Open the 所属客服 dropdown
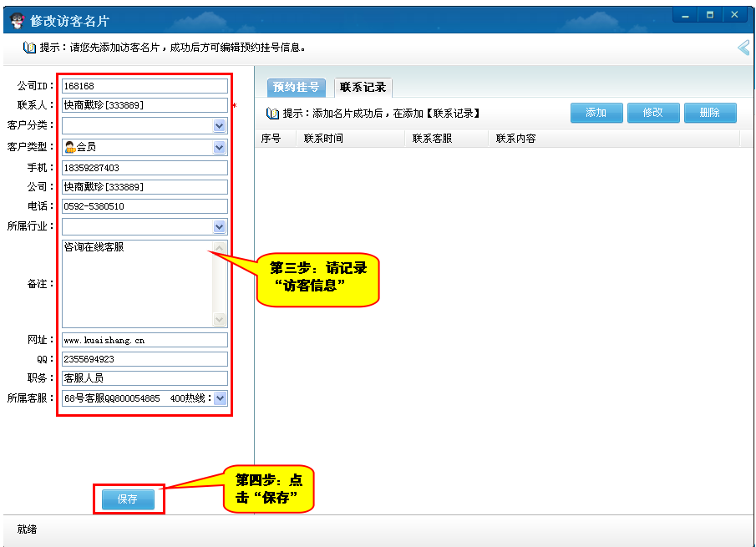The height and width of the screenshot is (547, 756). pos(220,398)
